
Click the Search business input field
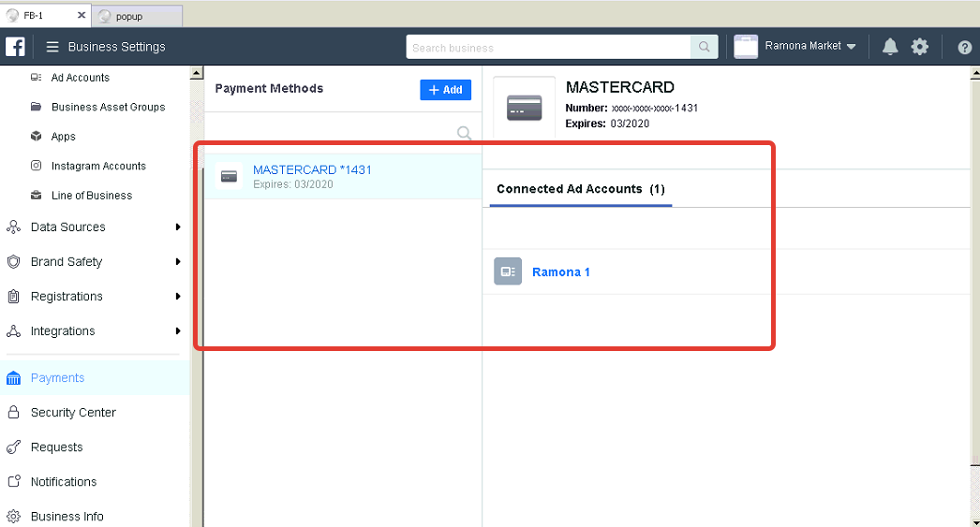click(x=548, y=47)
